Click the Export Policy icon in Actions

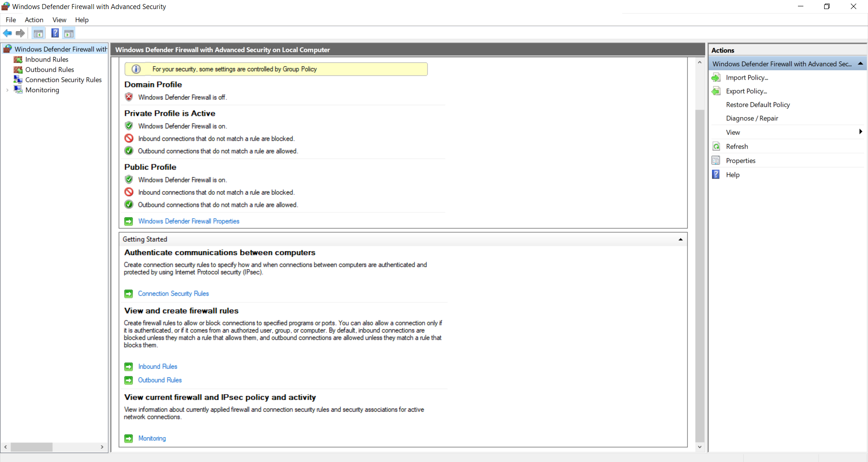pos(716,91)
